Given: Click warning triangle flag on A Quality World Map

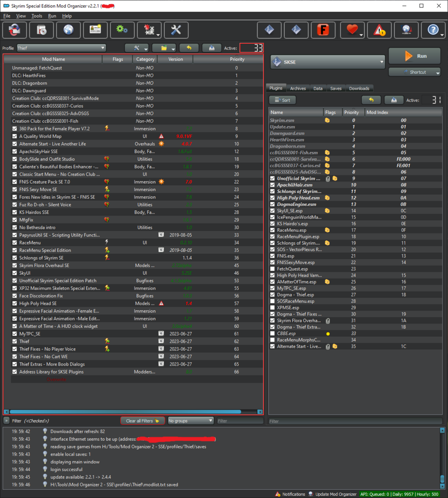Looking at the screenshot, I should [x=161, y=136].
